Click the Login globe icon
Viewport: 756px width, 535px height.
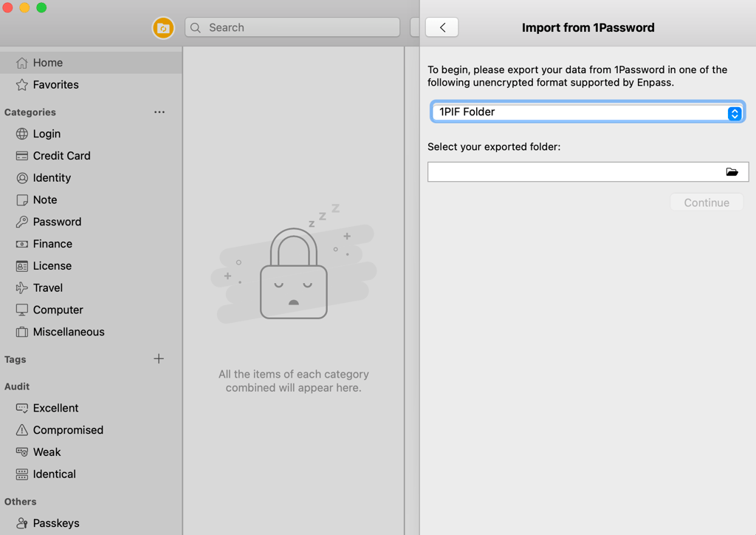point(21,134)
